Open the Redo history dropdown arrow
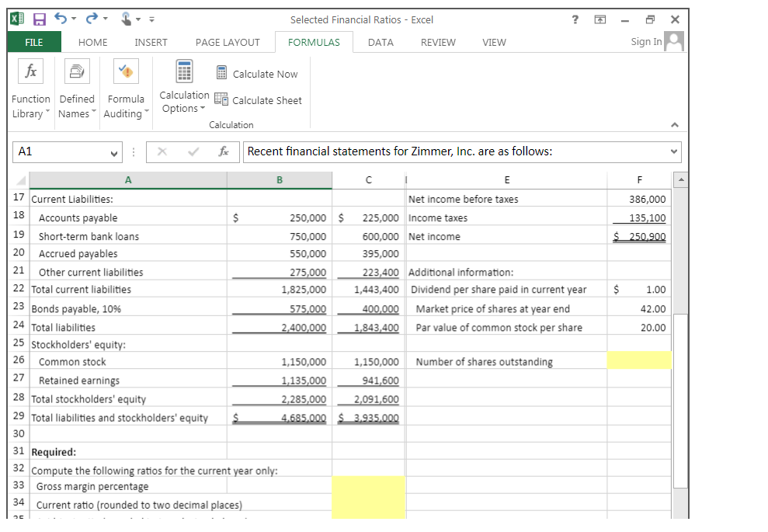The image size is (768, 532). [x=106, y=19]
